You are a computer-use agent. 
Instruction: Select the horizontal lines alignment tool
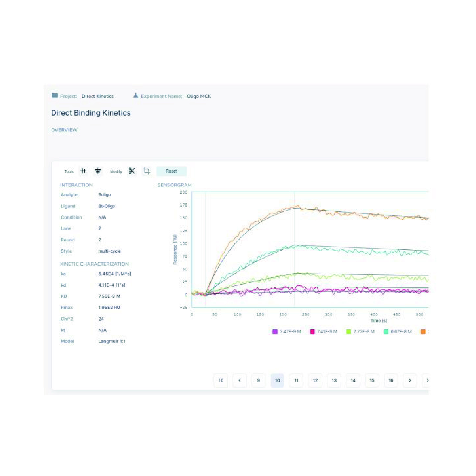(98, 171)
